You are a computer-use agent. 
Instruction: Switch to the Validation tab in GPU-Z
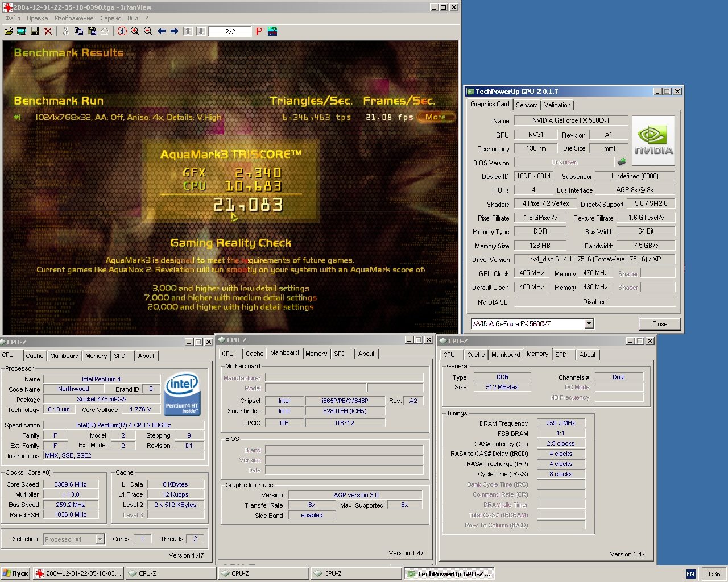point(557,105)
